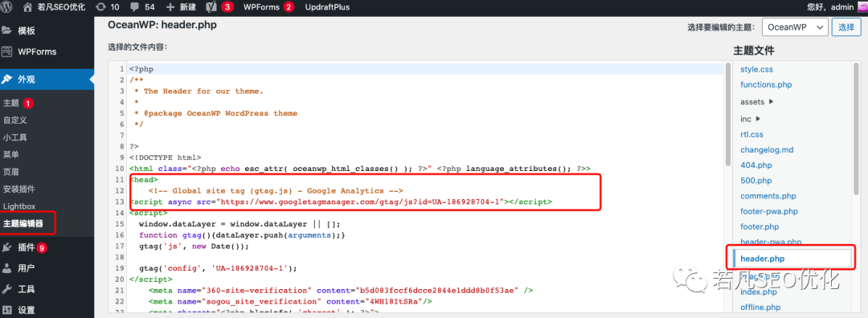The height and width of the screenshot is (318, 868).
Task: Click the 插件 plug icon
Action: pyautogui.click(x=7, y=247)
